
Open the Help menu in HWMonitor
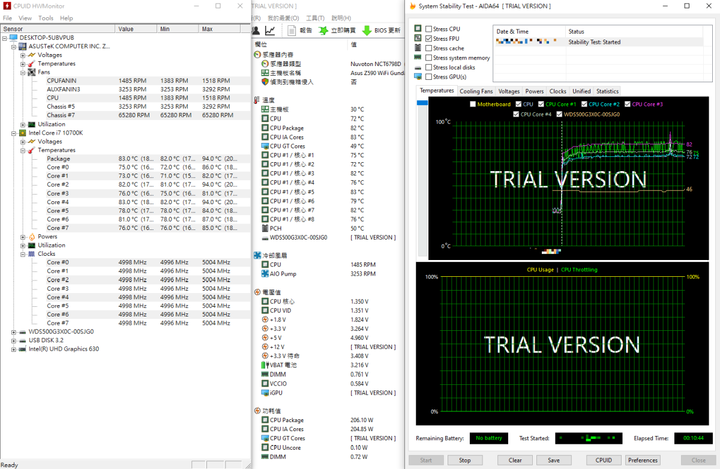tap(66, 18)
